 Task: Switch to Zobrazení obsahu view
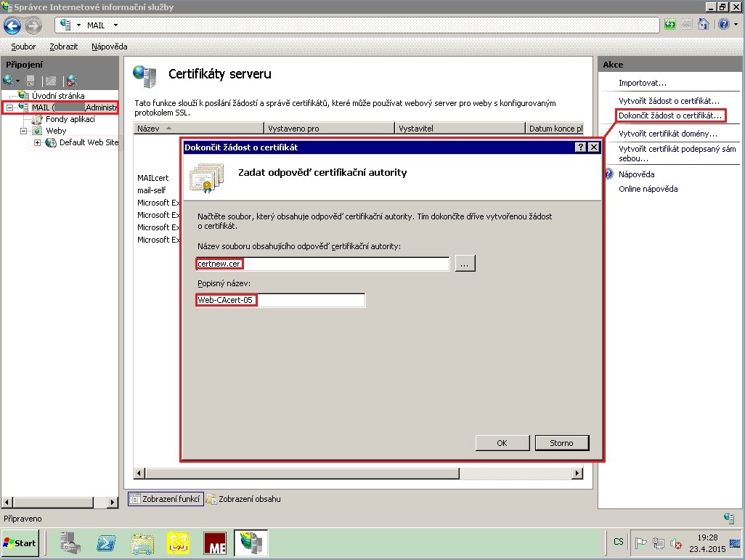pyautogui.click(x=244, y=499)
